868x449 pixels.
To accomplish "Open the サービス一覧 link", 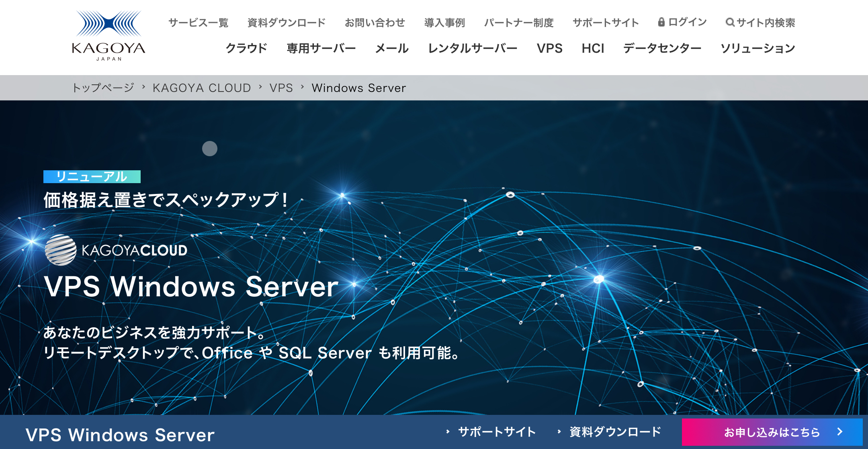I will 198,22.
